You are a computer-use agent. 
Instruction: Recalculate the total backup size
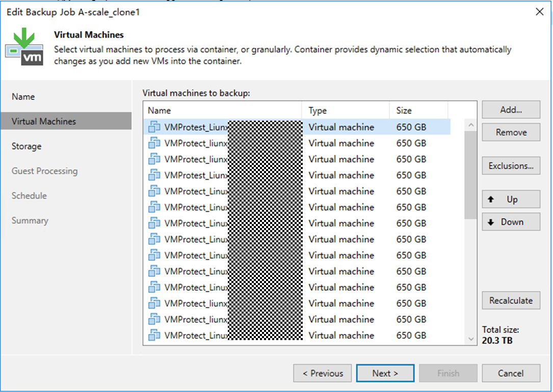coord(511,301)
